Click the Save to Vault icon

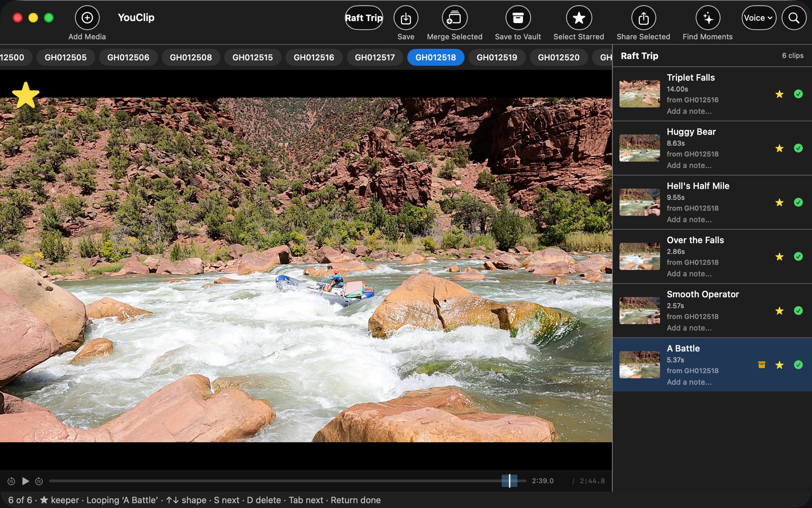pos(518,18)
